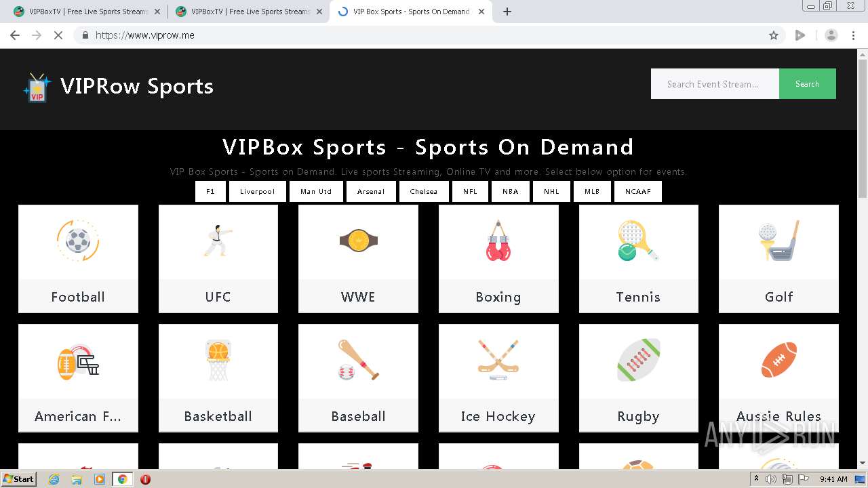Viewport: 868px width, 488px height.
Task: Click the Football label
Action: [78, 297]
